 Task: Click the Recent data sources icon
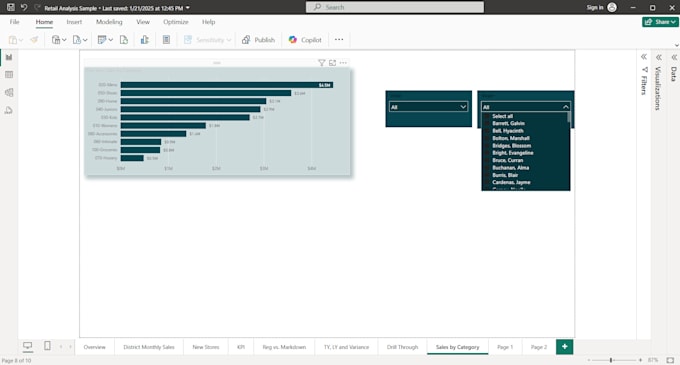coord(77,40)
